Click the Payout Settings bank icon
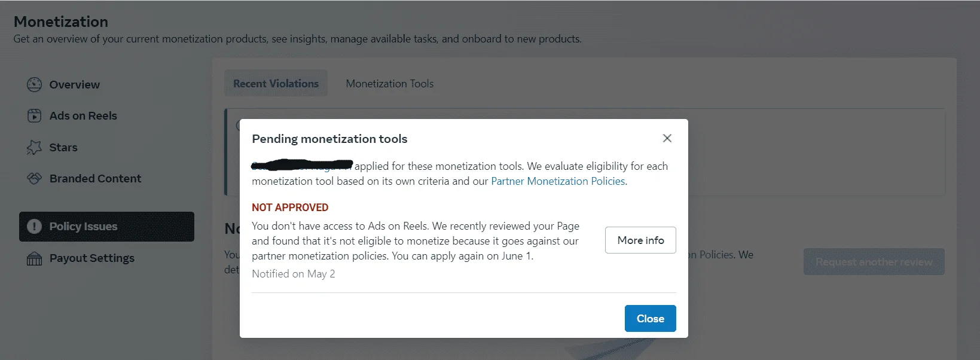 (34, 258)
